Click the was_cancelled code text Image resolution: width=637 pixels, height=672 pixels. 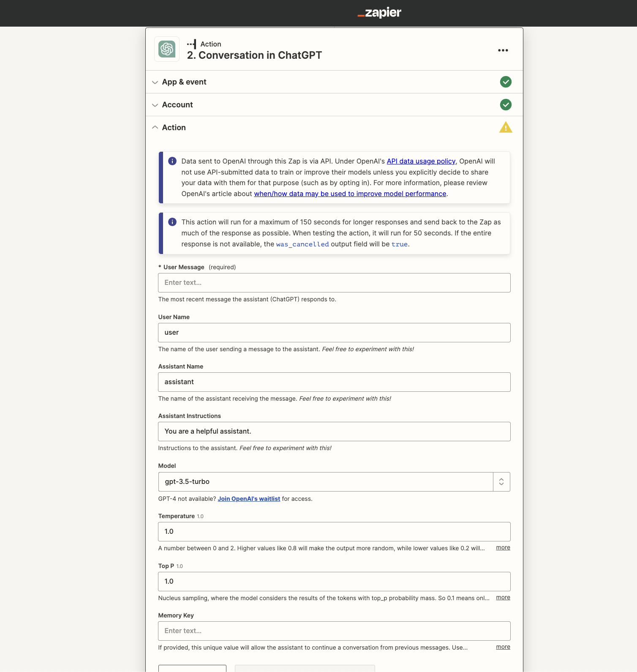point(302,244)
